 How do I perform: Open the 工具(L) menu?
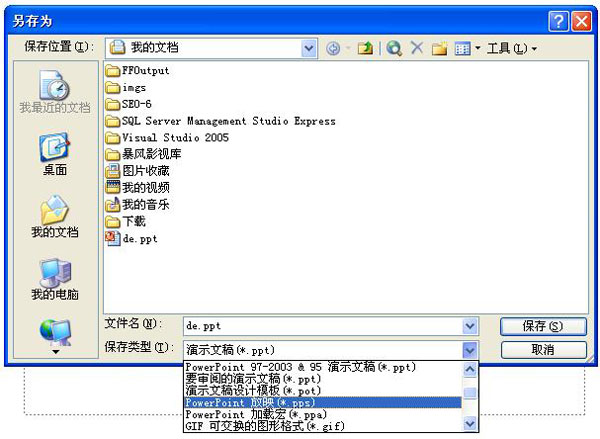(512, 49)
